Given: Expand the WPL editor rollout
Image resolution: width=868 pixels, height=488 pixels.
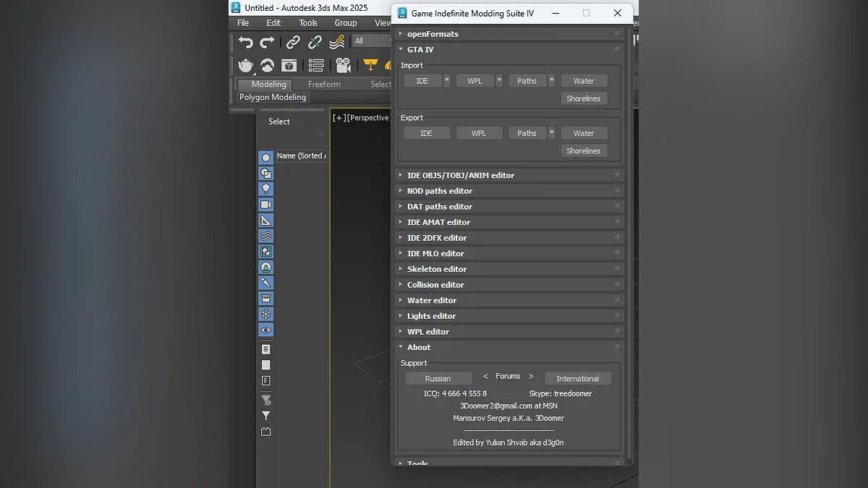Looking at the screenshot, I should coord(509,332).
